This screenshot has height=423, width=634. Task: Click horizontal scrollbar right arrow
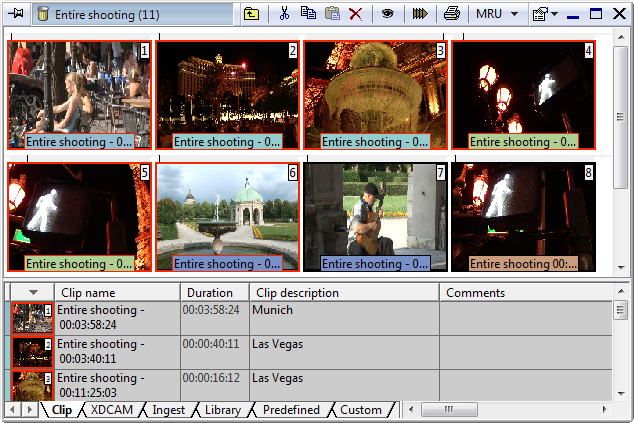tap(604, 409)
